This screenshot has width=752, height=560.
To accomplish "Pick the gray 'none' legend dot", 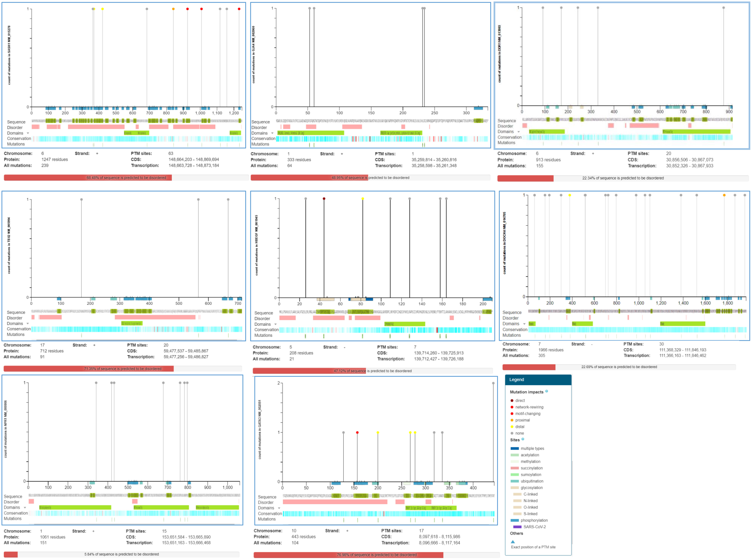I will click(512, 433).
